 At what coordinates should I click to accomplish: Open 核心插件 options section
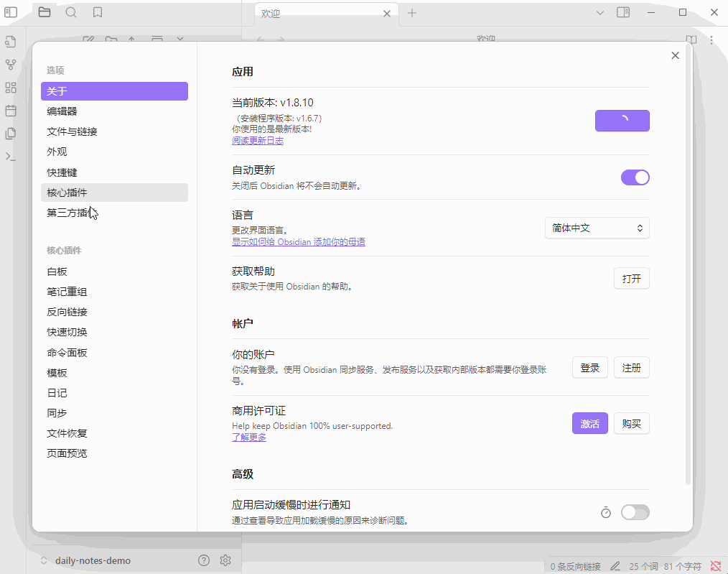(x=114, y=193)
